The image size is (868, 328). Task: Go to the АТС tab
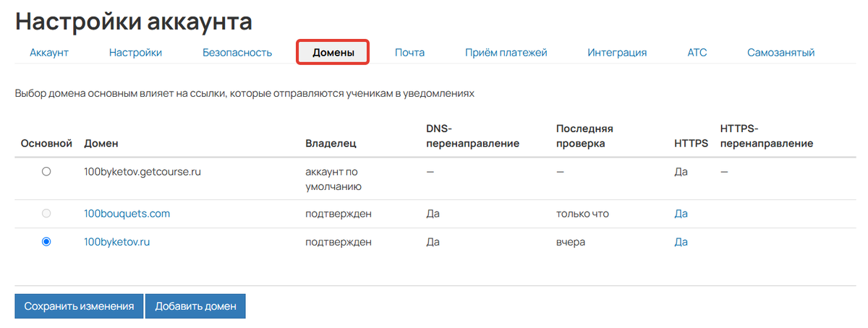[697, 52]
